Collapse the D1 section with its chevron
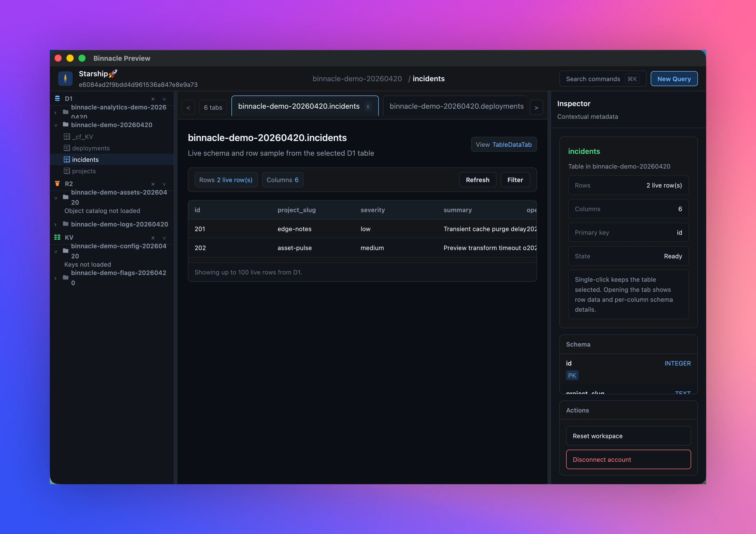The width and height of the screenshot is (756, 534). coord(164,99)
